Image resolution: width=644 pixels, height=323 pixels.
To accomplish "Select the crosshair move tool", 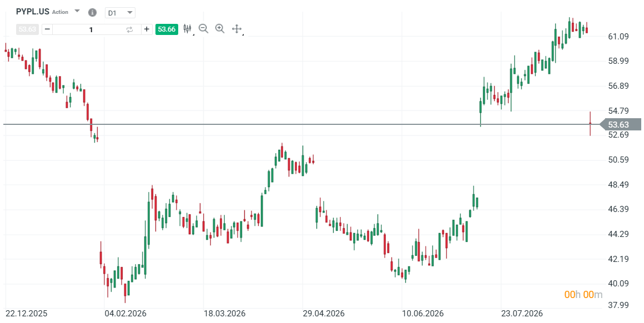I will (x=237, y=29).
